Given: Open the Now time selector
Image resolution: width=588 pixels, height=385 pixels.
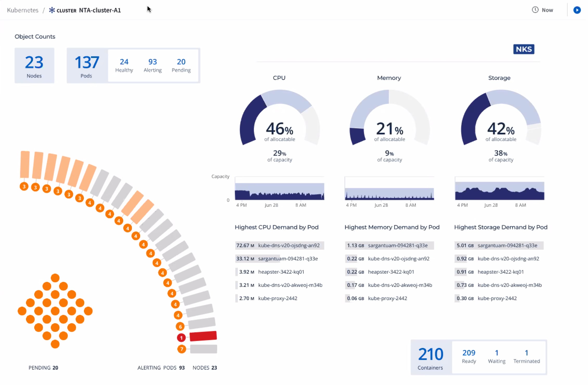Looking at the screenshot, I should coord(547,10).
